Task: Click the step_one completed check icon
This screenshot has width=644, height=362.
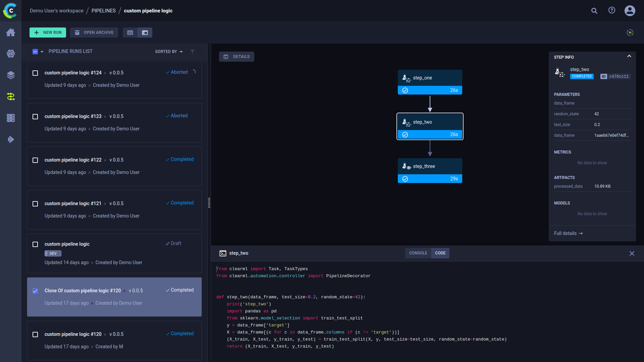Action: pos(405,90)
